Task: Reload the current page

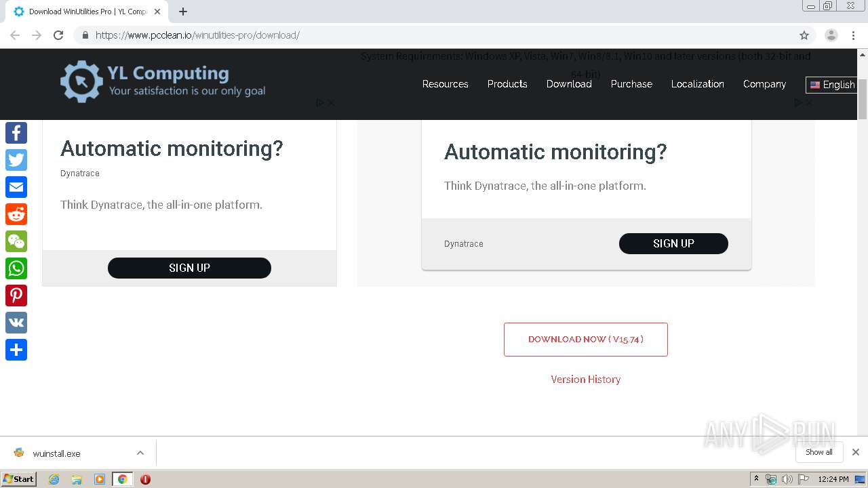Action: click(58, 35)
